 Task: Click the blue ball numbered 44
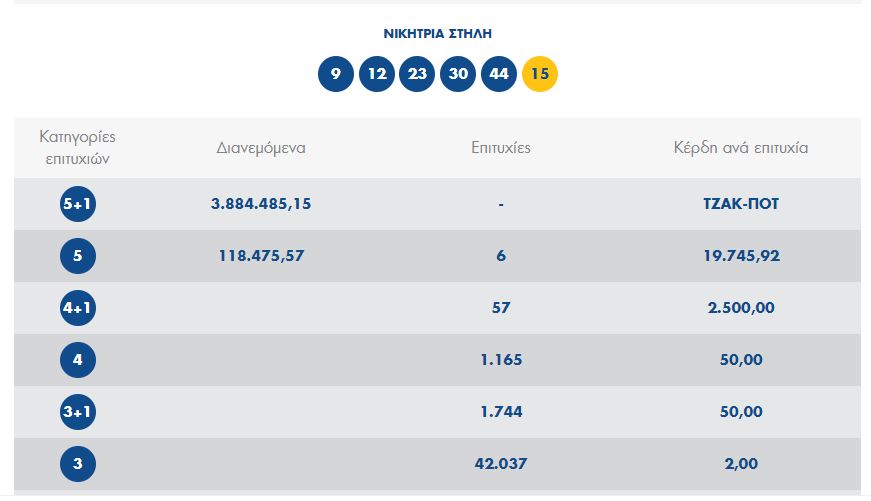click(x=499, y=74)
